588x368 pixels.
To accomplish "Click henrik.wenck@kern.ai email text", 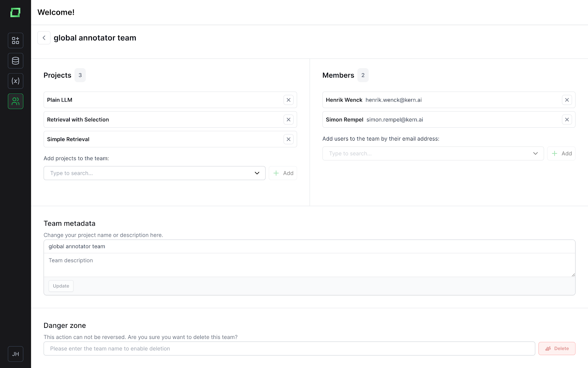I will pyautogui.click(x=394, y=100).
